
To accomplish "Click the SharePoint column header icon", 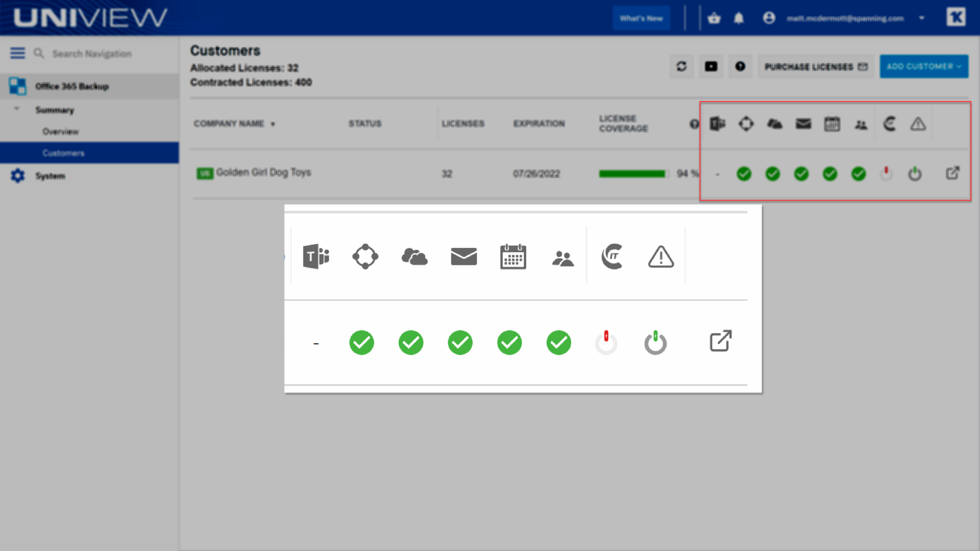I will [x=746, y=124].
